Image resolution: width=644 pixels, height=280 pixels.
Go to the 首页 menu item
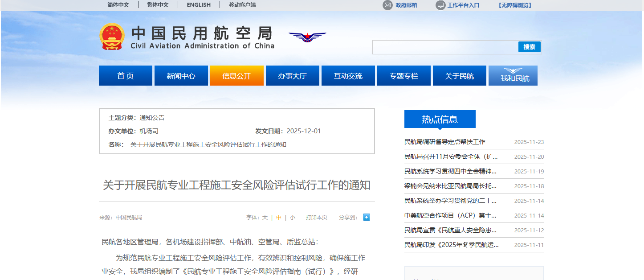pyautogui.click(x=125, y=75)
